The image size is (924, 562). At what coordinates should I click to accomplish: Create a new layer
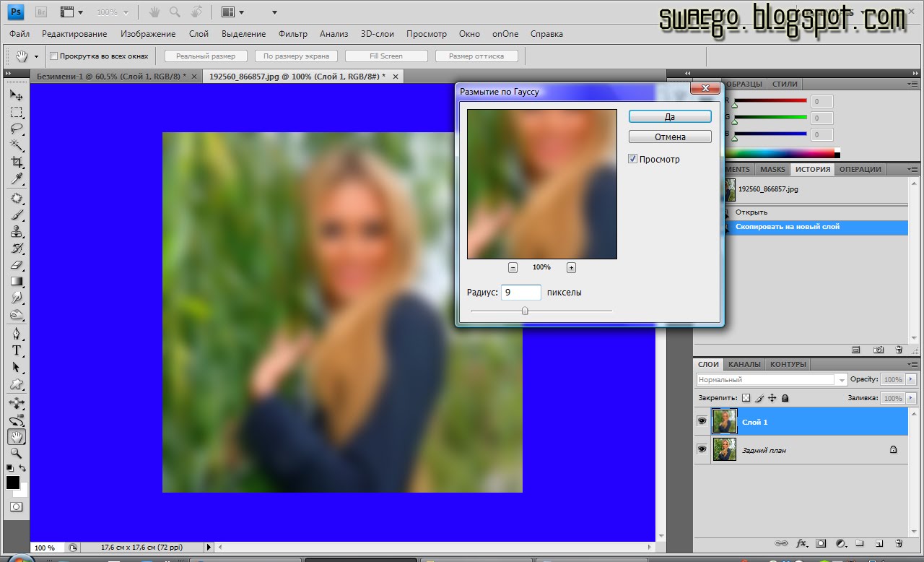point(879,542)
